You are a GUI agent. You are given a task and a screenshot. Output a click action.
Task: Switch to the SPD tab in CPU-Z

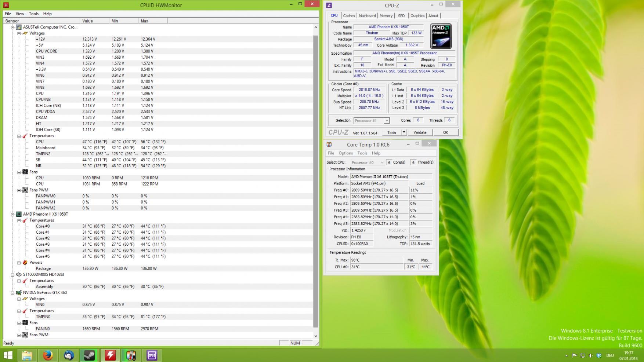point(401,16)
